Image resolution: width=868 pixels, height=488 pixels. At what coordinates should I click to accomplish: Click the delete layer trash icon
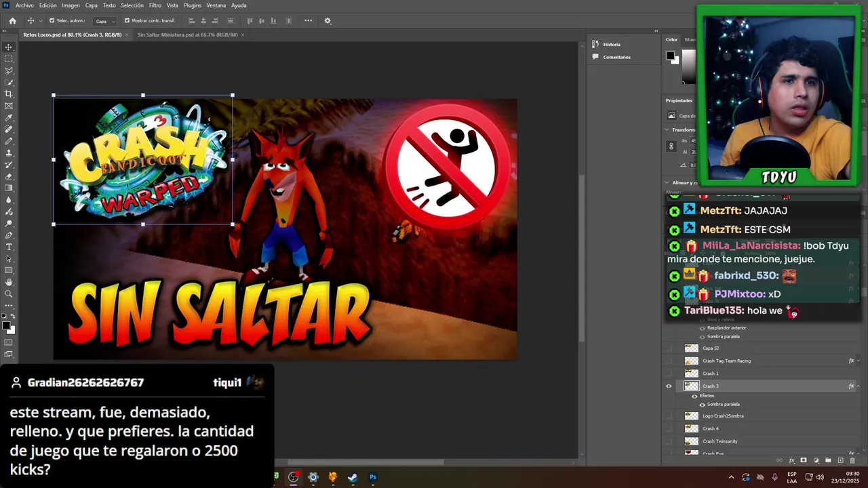(853, 460)
